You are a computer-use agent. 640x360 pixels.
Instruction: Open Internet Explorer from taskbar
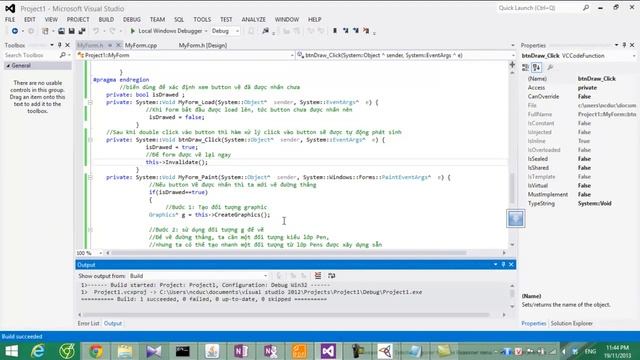(38, 351)
